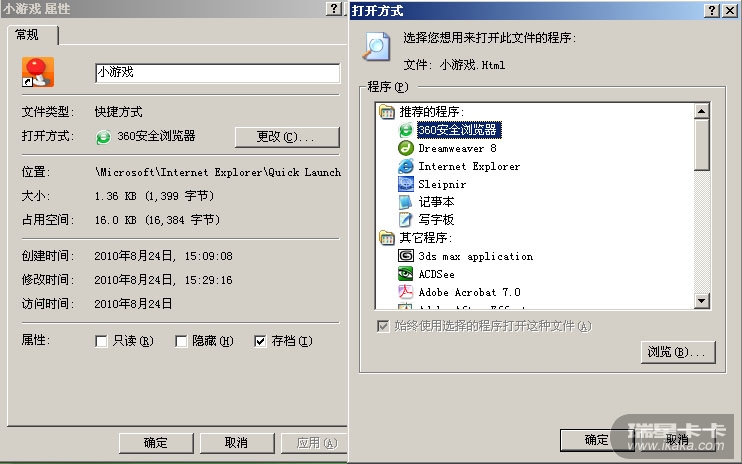Click the Dreamweaver 8 icon

(406, 148)
